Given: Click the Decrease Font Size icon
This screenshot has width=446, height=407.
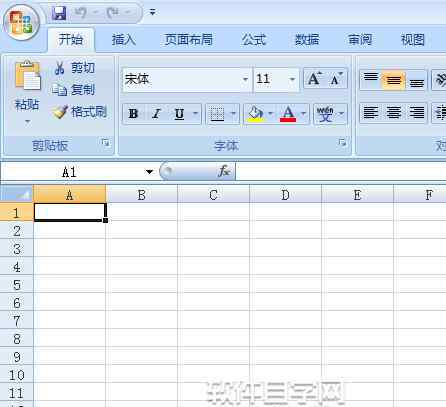Looking at the screenshot, I should (x=336, y=79).
